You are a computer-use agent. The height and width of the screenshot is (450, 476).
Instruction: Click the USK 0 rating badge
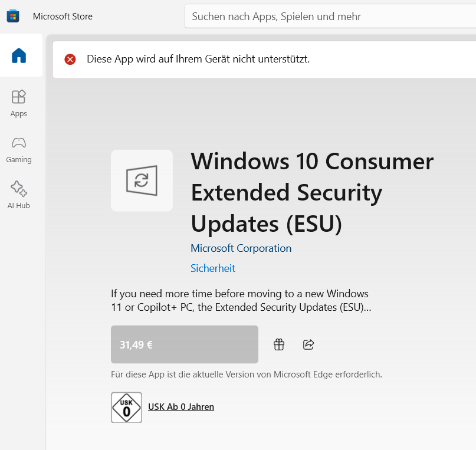(x=127, y=408)
